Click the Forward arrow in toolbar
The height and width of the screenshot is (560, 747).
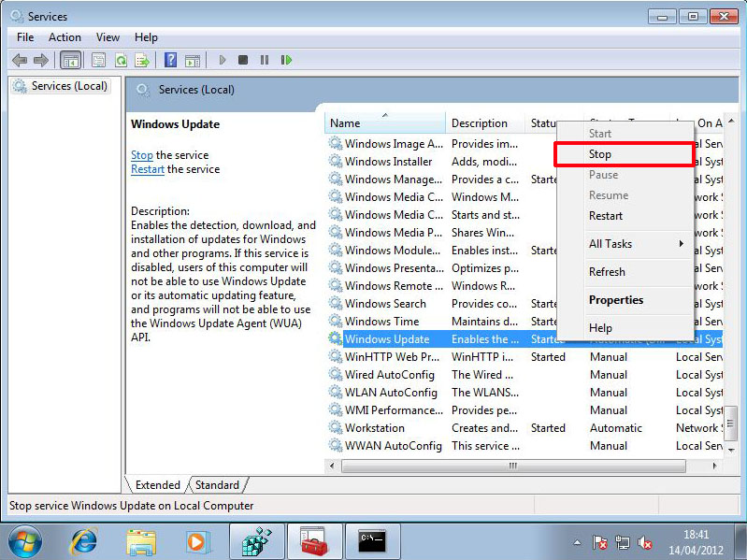point(41,61)
